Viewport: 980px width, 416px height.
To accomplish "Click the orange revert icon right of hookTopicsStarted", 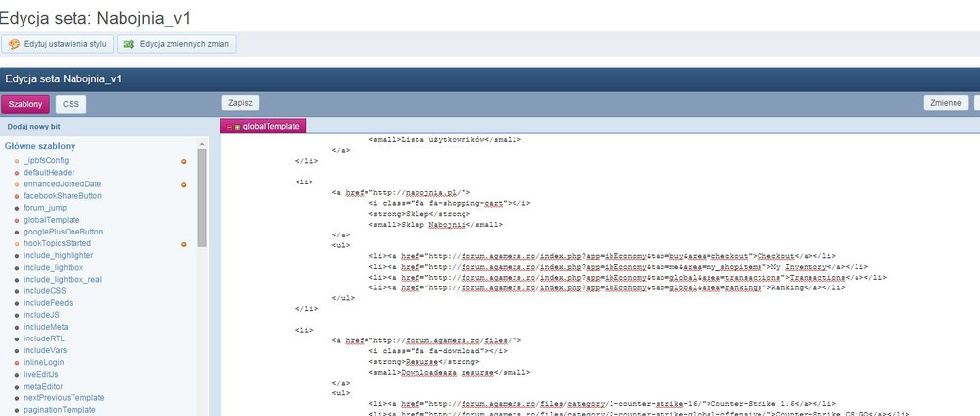I will [x=183, y=243].
